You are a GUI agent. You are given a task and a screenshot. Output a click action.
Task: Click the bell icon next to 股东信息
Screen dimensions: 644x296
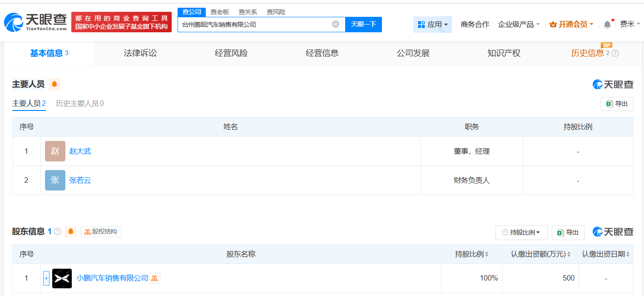[x=70, y=231]
